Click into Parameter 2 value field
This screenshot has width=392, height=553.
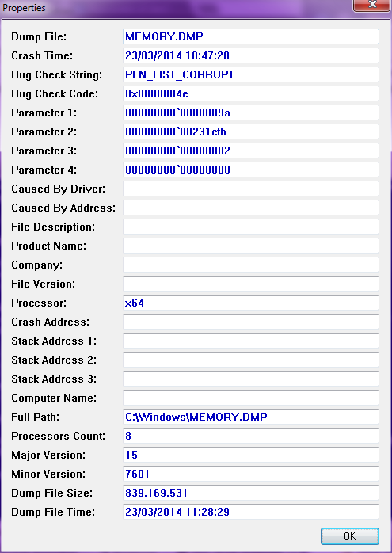pyautogui.click(x=251, y=132)
